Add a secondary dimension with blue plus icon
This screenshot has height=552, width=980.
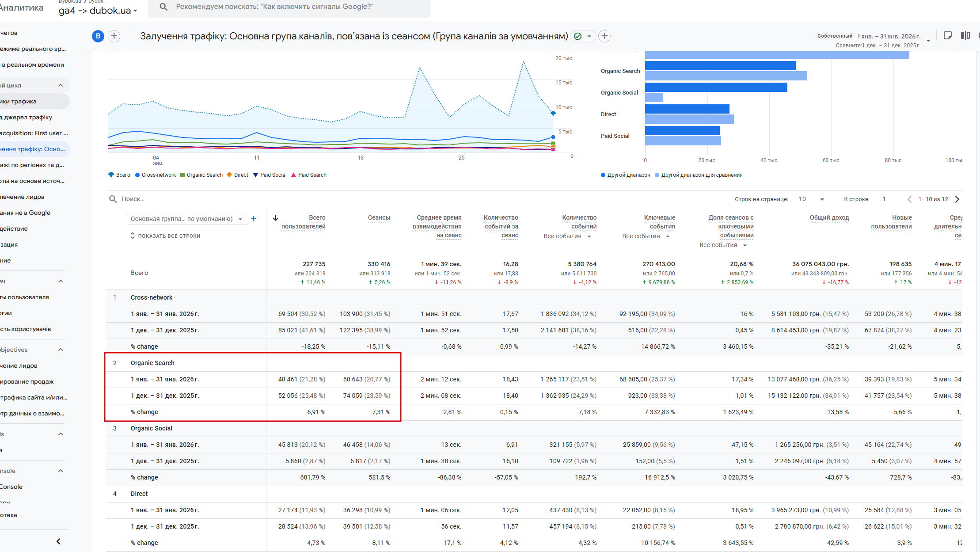254,219
